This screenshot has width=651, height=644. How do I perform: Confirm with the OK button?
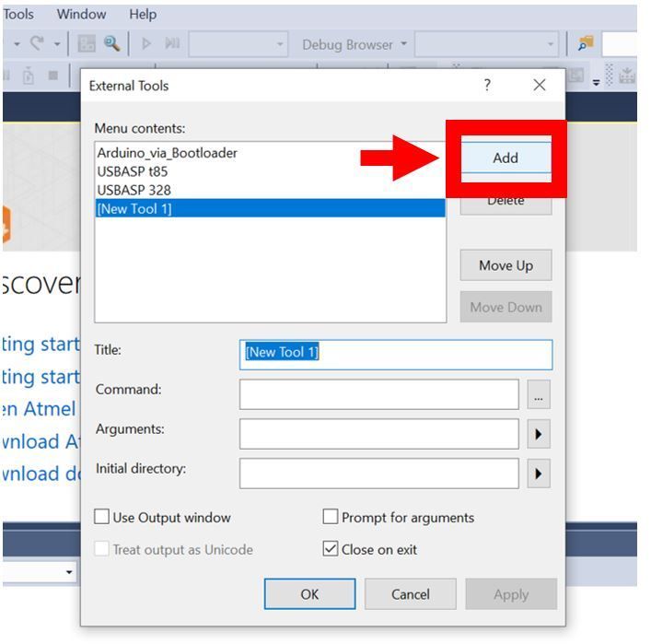tap(309, 594)
